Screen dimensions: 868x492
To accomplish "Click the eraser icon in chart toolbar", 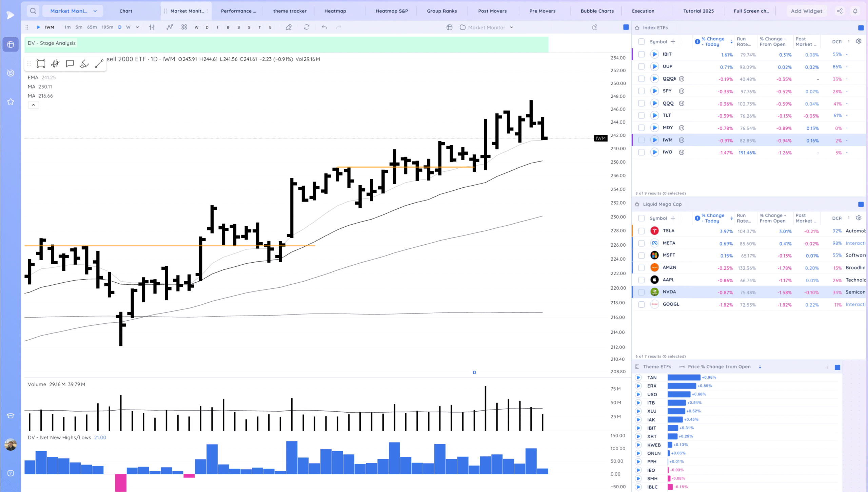I will (x=289, y=27).
